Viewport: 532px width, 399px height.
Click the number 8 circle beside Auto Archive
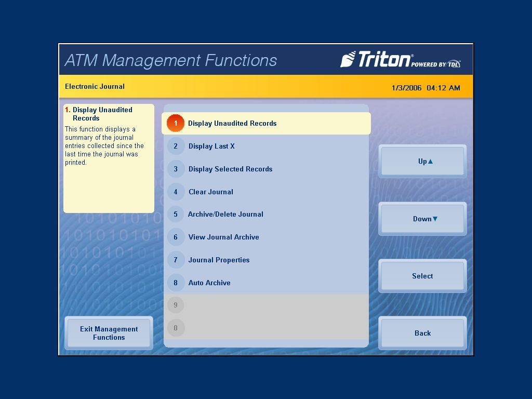[x=176, y=283]
